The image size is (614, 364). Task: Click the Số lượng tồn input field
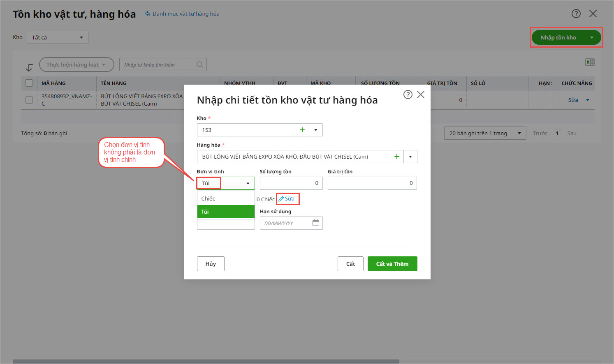(x=291, y=183)
